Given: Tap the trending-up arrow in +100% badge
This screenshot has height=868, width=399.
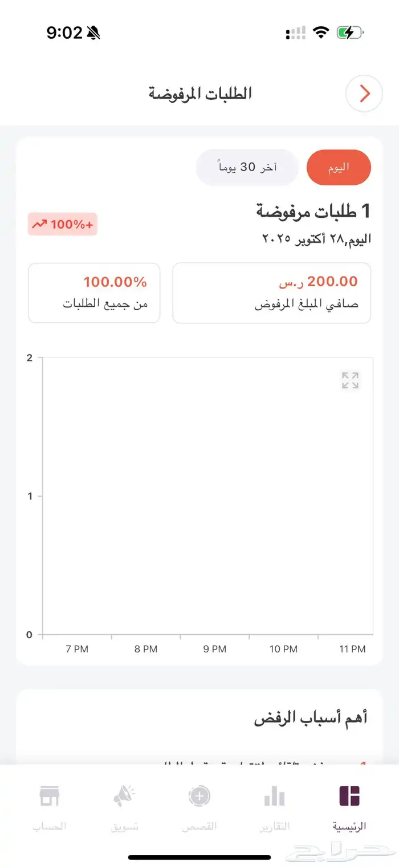Looking at the screenshot, I should [x=39, y=224].
